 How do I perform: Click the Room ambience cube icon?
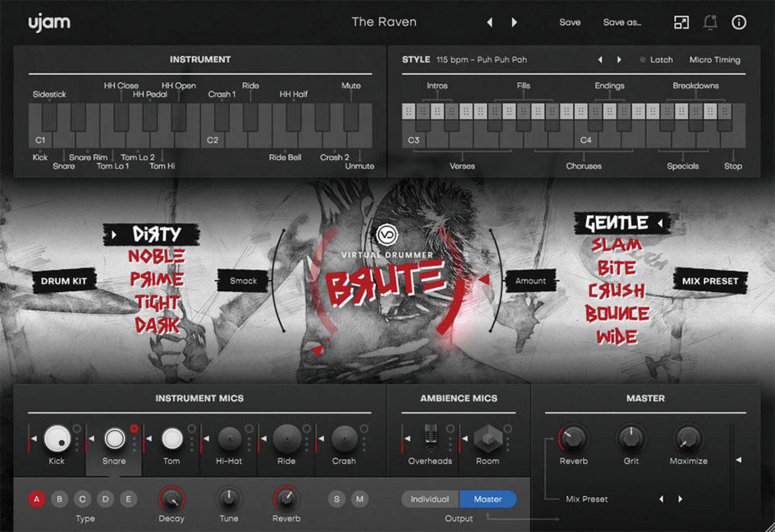(x=487, y=439)
